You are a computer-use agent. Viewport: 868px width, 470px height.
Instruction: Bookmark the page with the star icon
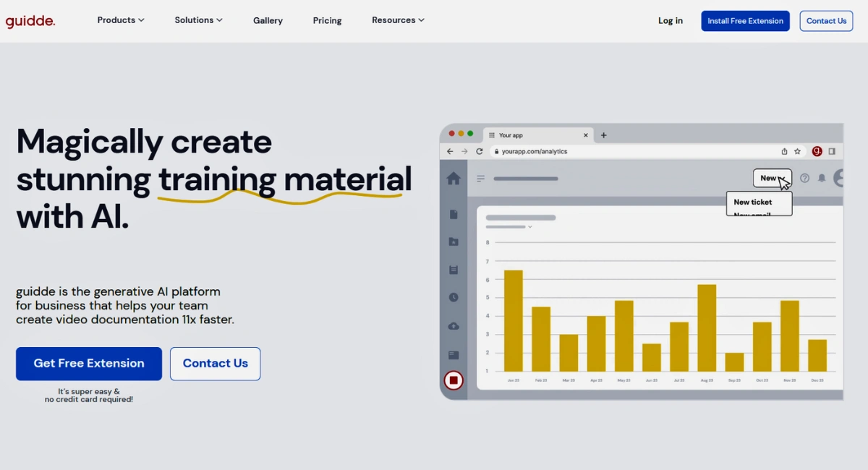tap(797, 151)
